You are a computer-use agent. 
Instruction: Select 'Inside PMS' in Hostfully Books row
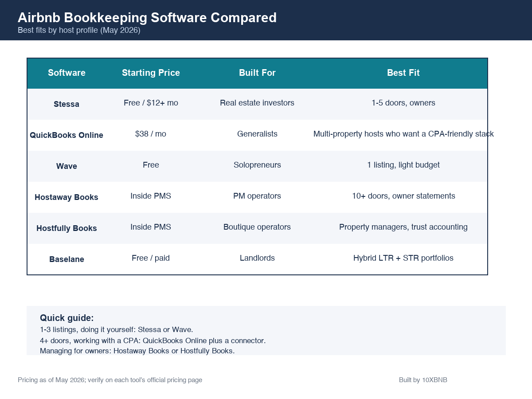(151, 227)
